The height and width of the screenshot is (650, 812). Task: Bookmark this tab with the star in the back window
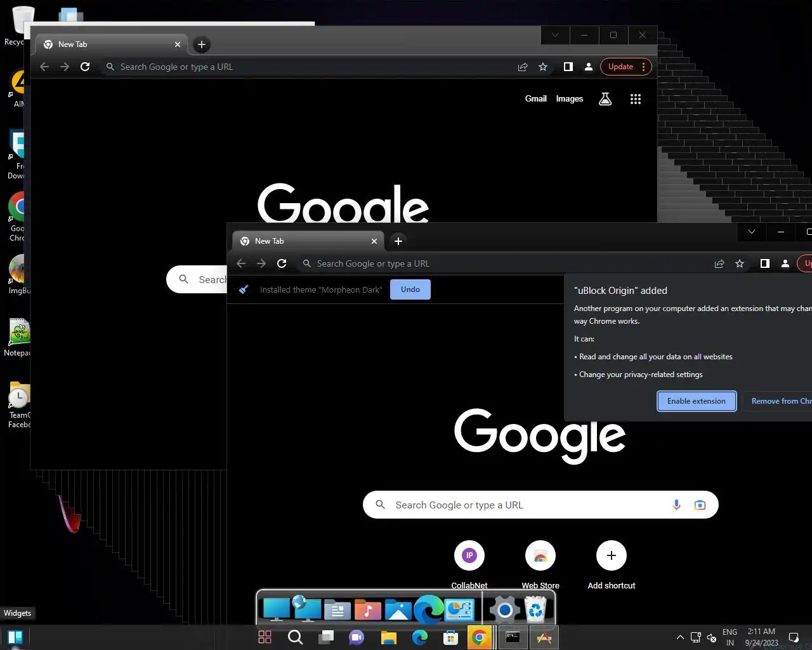(x=543, y=67)
